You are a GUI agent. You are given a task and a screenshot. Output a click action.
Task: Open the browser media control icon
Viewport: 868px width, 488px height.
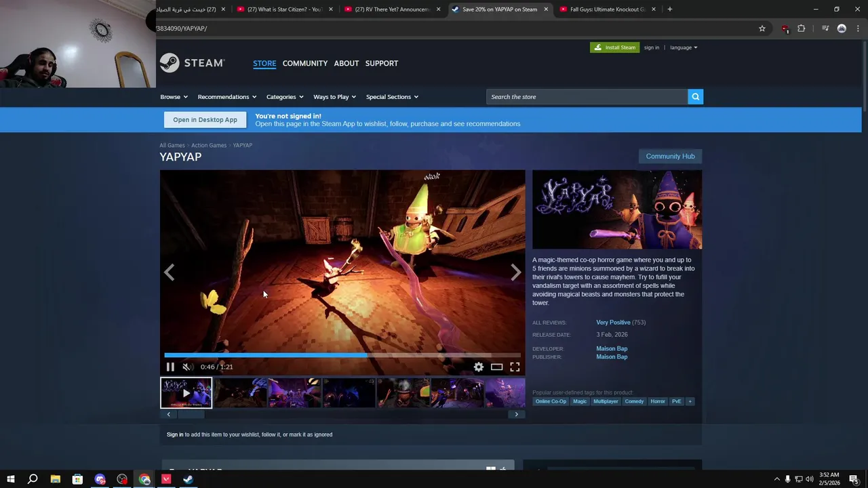(825, 28)
